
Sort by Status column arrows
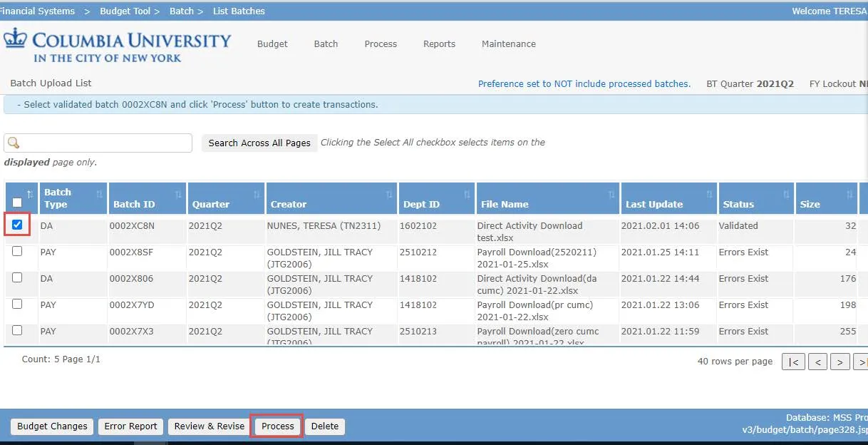(786, 194)
